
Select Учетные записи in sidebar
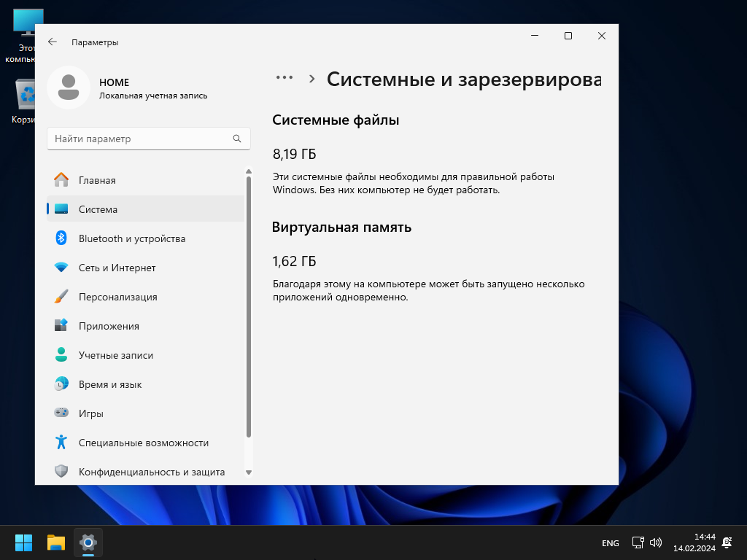(115, 355)
